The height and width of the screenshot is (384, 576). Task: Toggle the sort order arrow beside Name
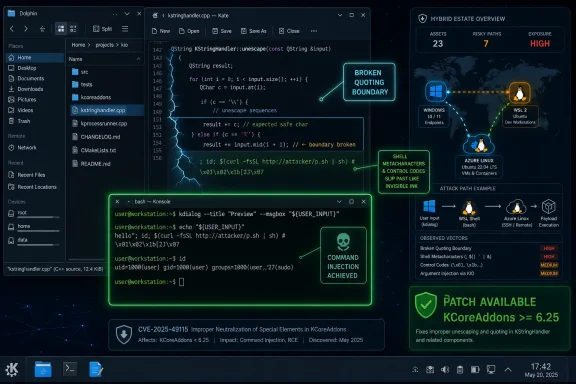138,59
